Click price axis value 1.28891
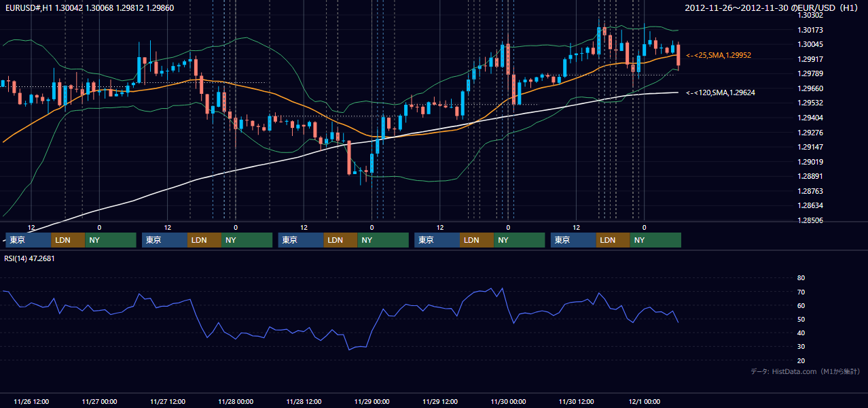868x408 pixels. coord(810,176)
